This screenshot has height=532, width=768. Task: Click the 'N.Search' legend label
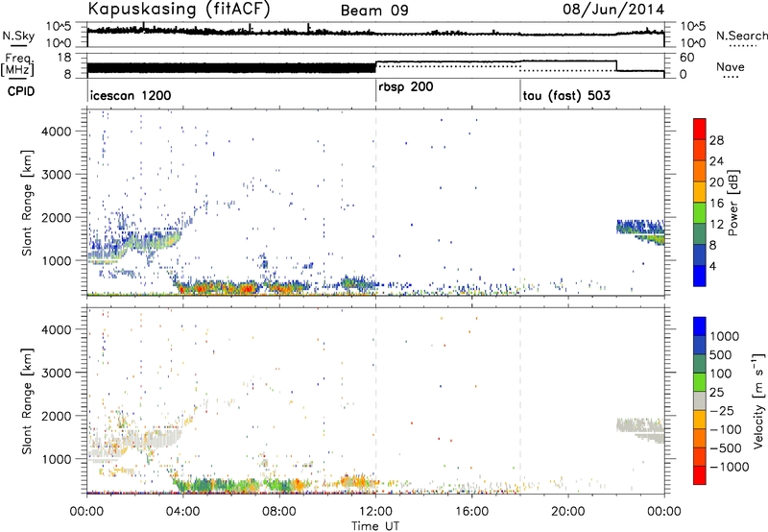(741, 36)
